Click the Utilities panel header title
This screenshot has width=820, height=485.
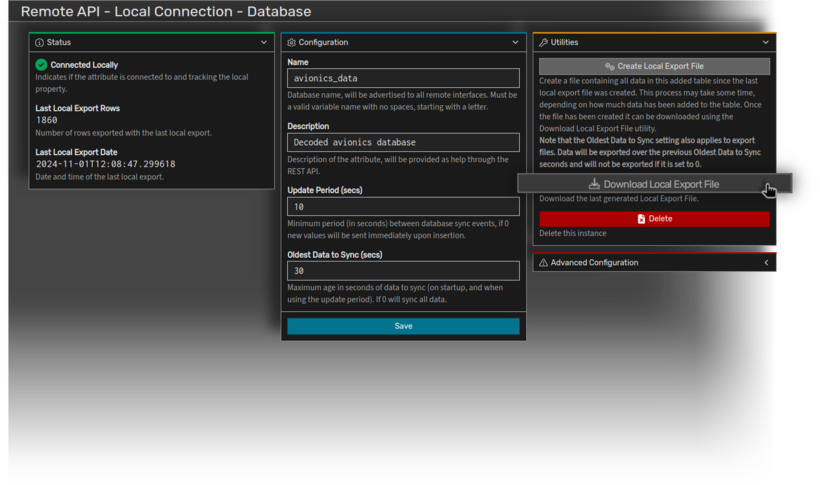coord(564,42)
